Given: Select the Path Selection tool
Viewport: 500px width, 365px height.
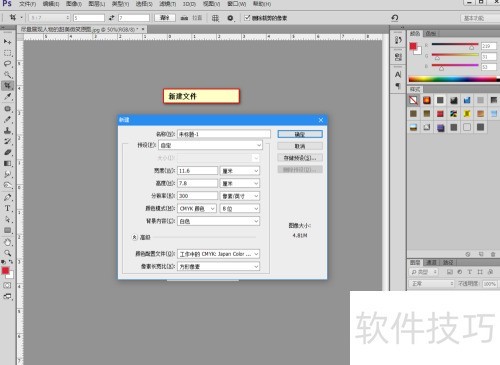Looking at the screenshot, I should pos(7,219).
